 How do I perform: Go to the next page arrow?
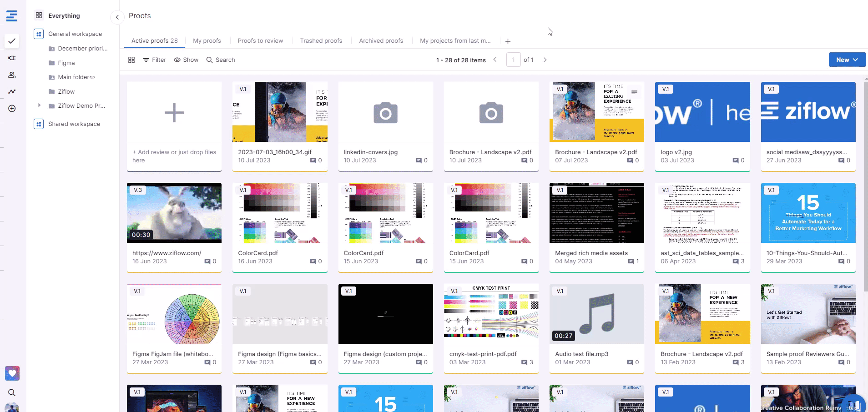545,60
